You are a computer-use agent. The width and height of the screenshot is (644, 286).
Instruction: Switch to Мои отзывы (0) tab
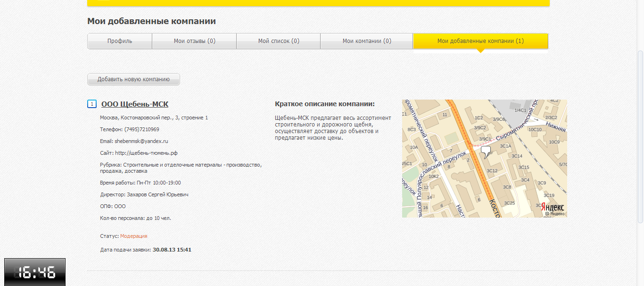click(x=194, y=41)
